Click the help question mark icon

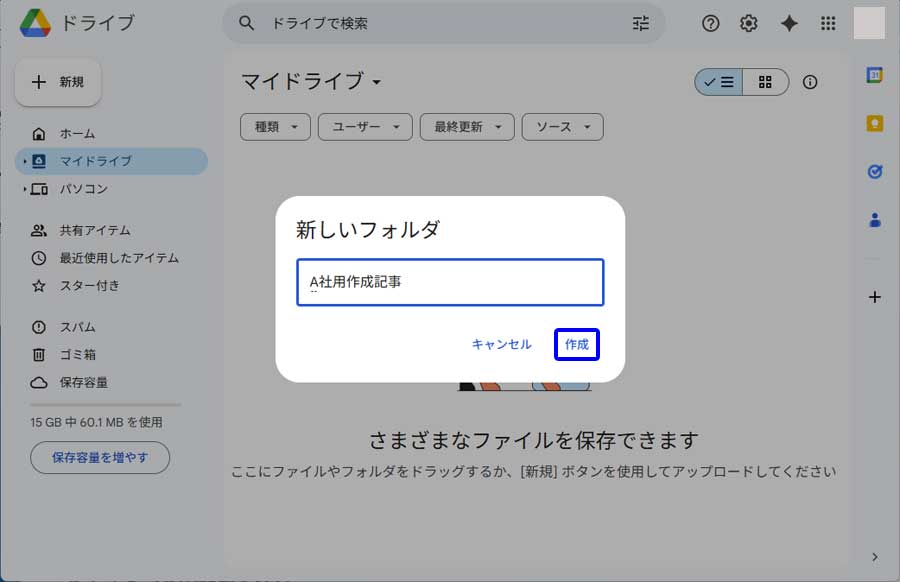click(x=711, y=24)
